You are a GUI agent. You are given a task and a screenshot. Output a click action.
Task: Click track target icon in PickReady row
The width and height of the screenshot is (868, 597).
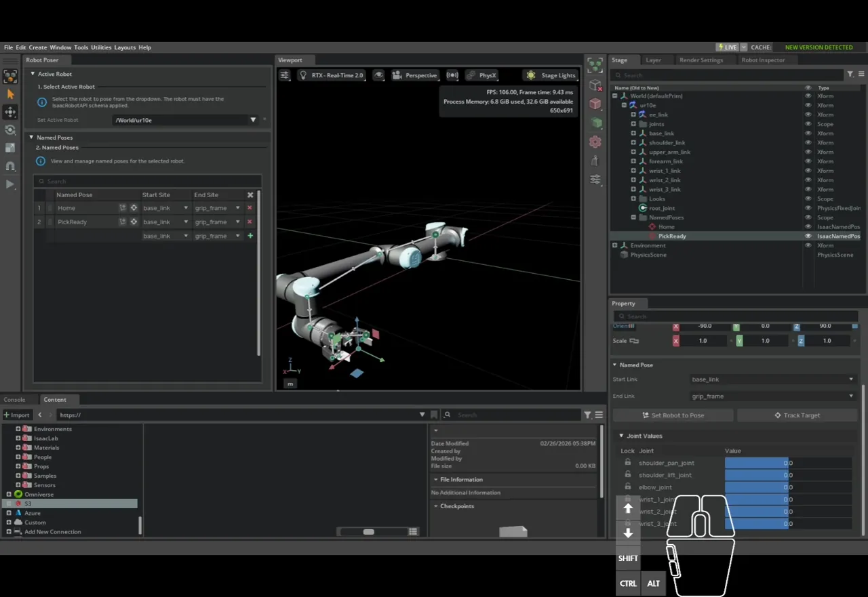134,222
